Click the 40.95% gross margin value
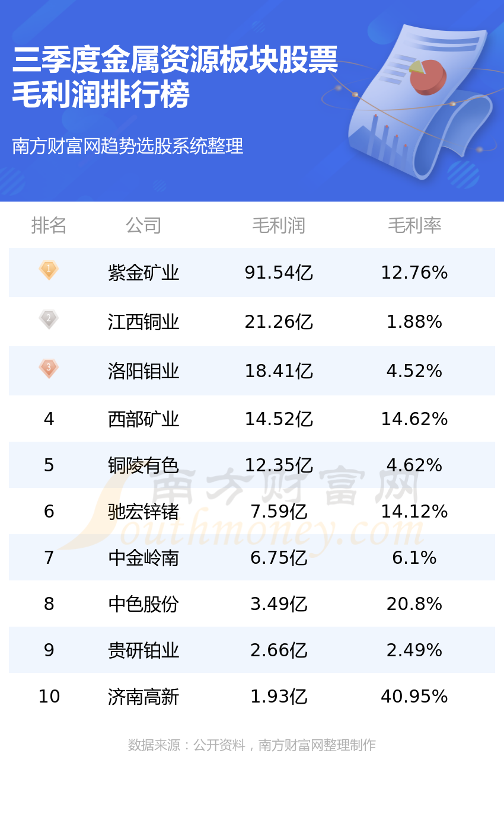The width and height of the screenshot is (504, 830). pyautogui.click(x=414, y=697)
